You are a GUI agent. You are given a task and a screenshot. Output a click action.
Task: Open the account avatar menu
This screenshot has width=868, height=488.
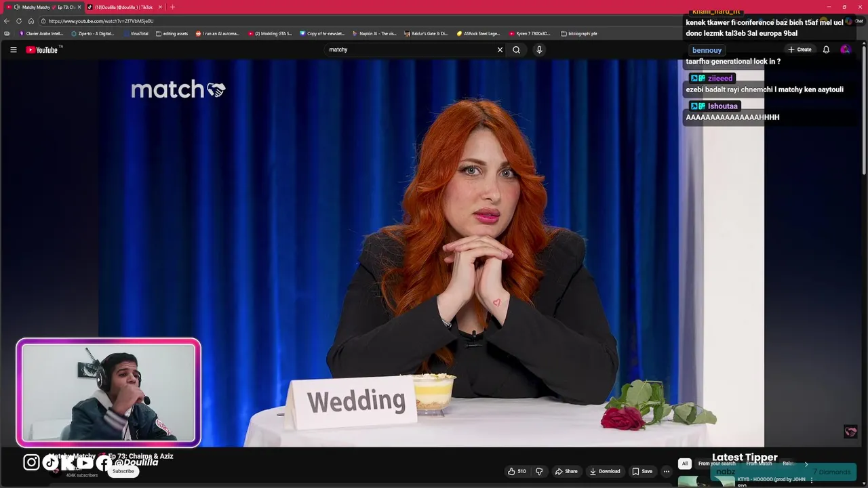(845, 49)
